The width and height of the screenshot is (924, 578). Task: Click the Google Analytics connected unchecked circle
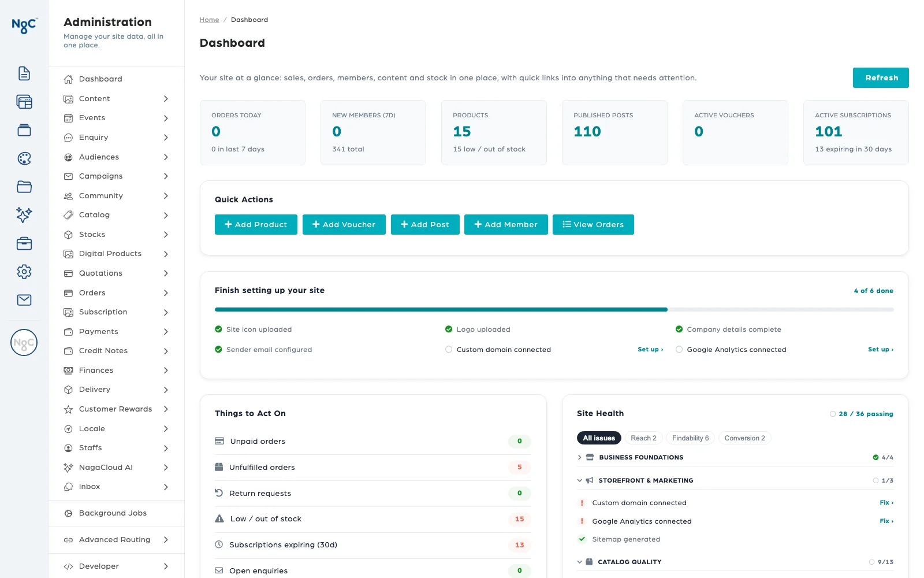coord(679,350)
